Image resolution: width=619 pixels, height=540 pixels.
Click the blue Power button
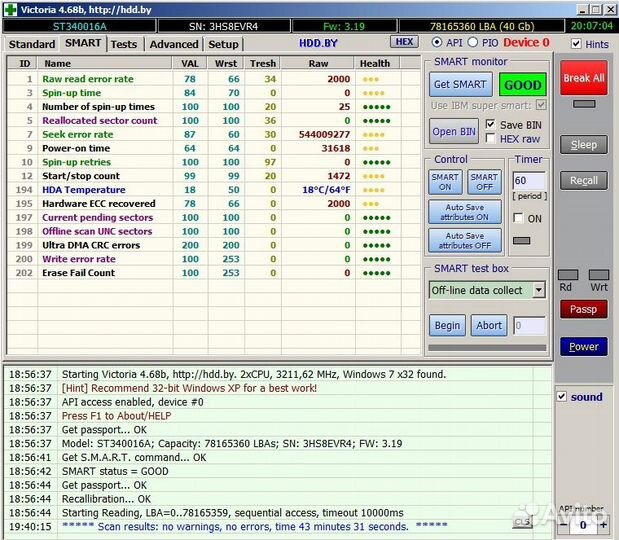click(x=583, y=347)
